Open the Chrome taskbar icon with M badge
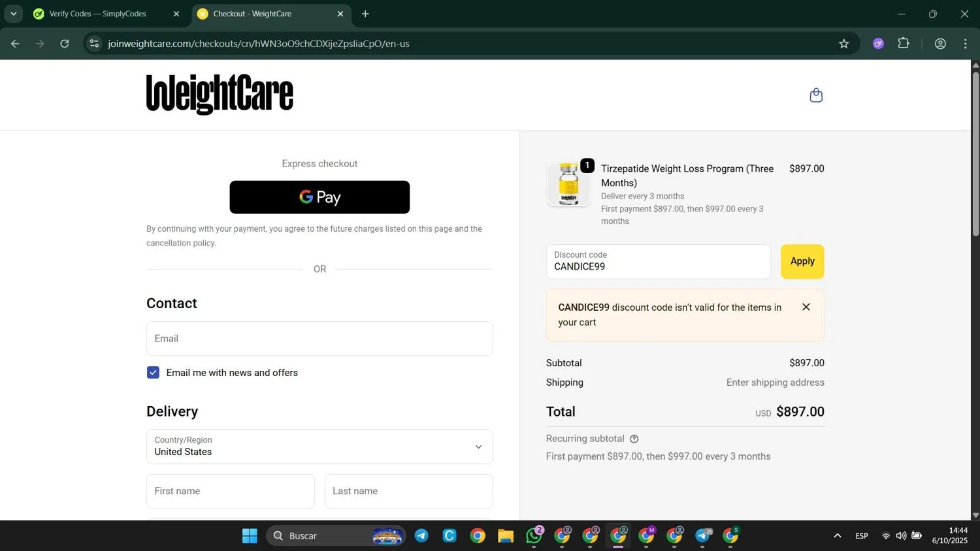This screenshot has width=980, height=551. (x=647, y=536)
